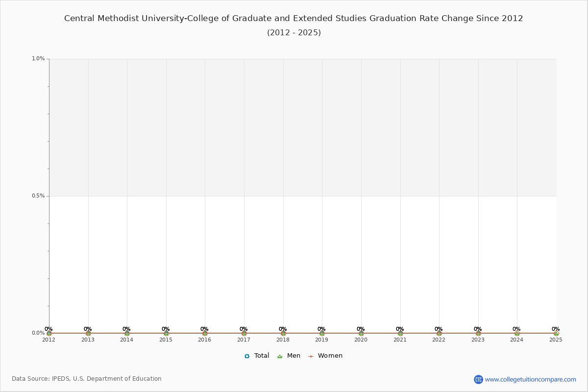Click the 0.5% y-axis label
The height and width of the screenshot is (392, 588).
38,196
